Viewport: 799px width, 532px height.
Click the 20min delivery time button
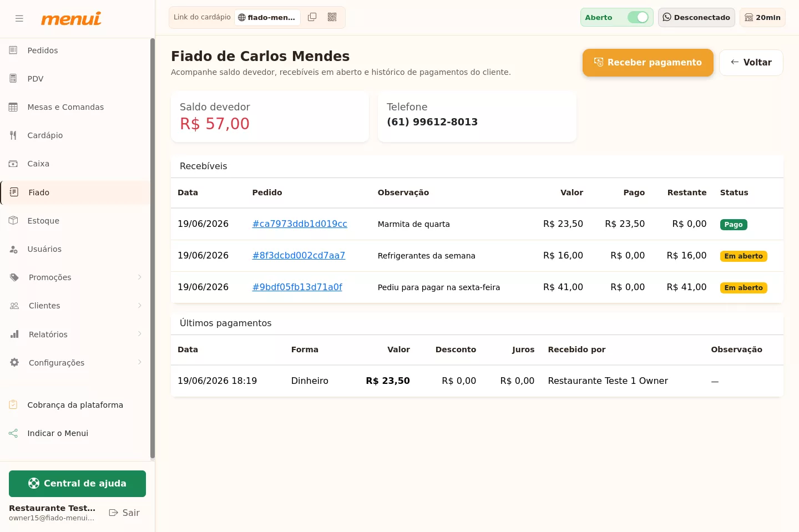pos(762,17)
